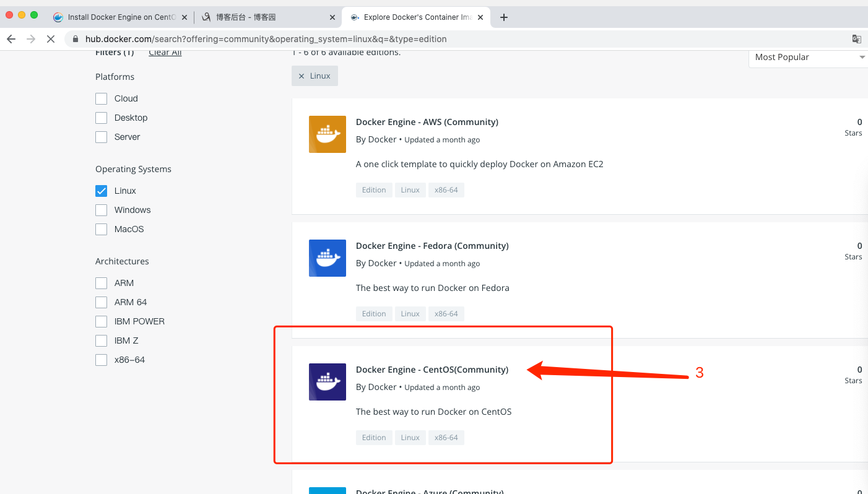Remove the Linux filter chip

[302, 76]
